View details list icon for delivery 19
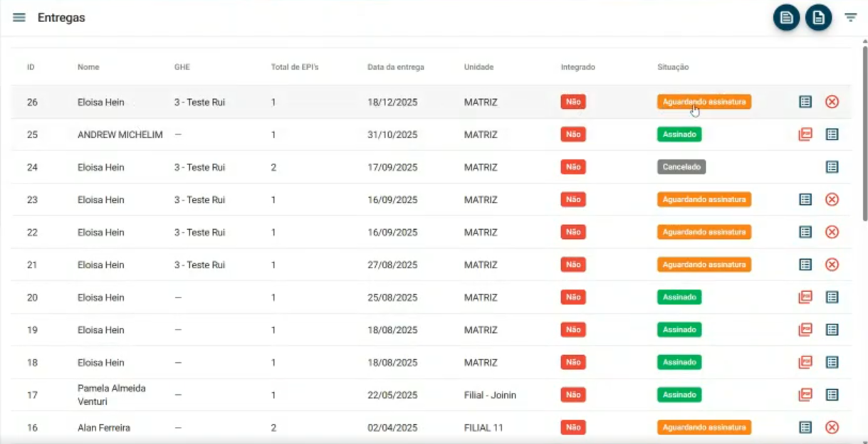The height and width of the screenshot is (444, 868). [832, 330]
